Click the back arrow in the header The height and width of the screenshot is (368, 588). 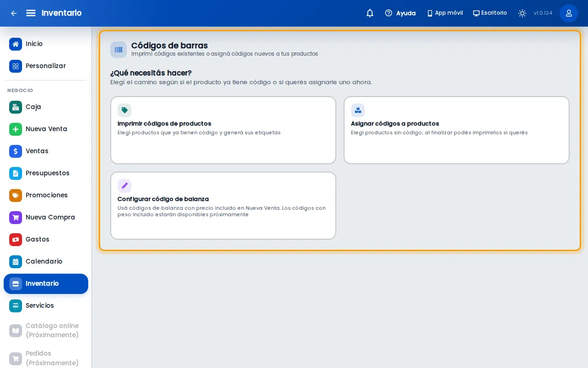click(x=14, y=13)
